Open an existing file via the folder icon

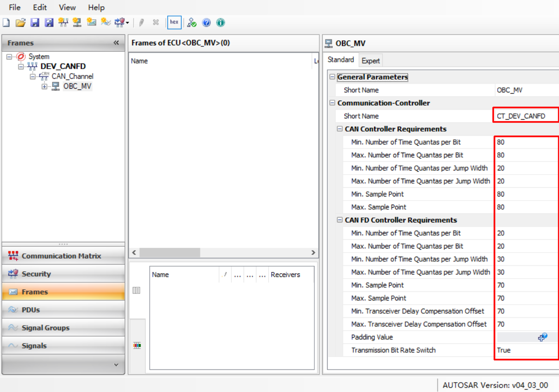click(20, 22)
